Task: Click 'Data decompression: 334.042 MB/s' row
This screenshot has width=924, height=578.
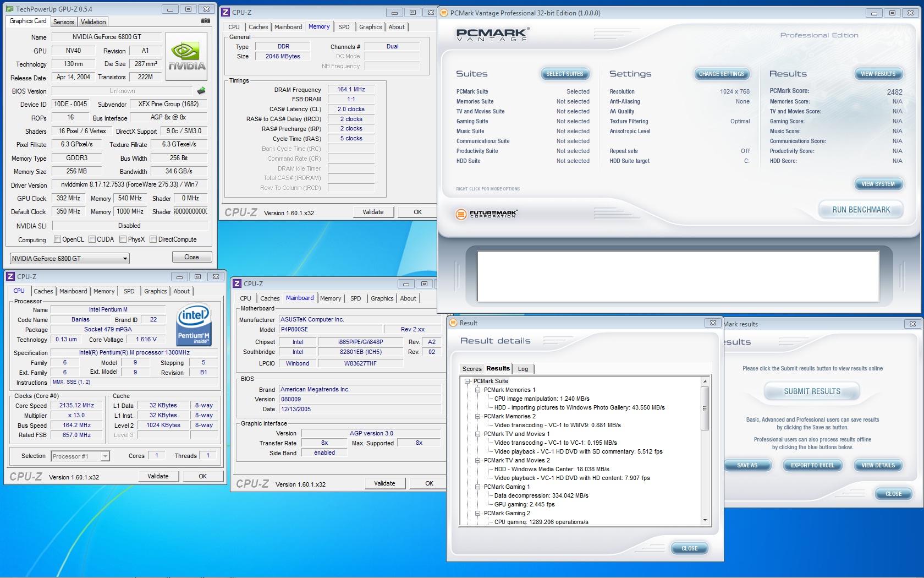Action: 541,495
